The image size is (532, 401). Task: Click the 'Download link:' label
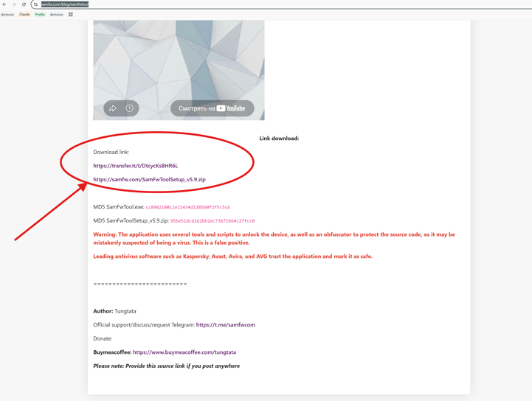[111, 152]
